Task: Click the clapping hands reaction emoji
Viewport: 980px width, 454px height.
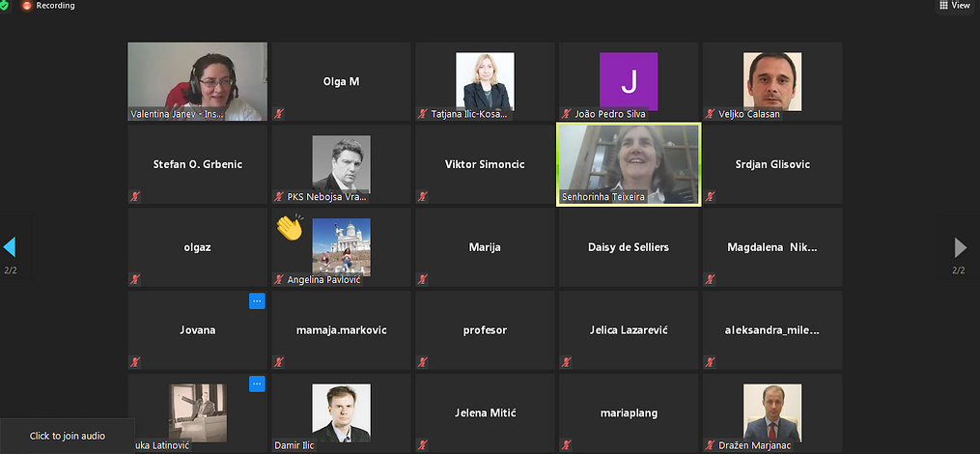Action: (x=289, y=228)
